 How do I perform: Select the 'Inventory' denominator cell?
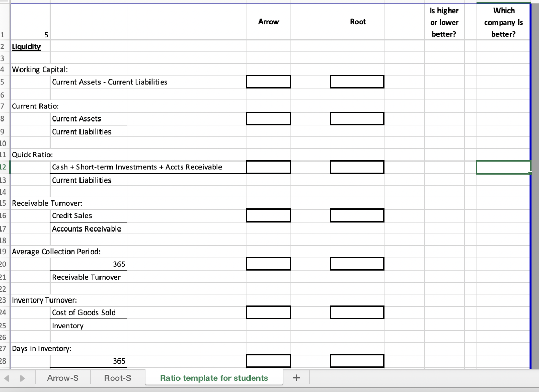(x=88, y=325)
